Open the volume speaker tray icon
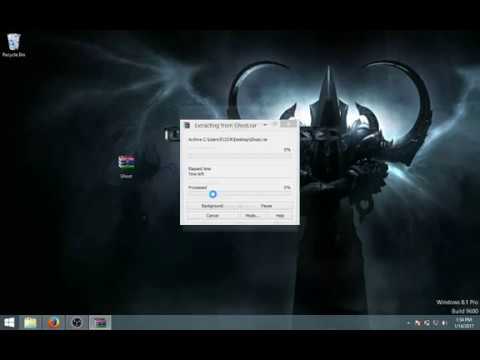Image resolution: width=480 pixels, height=360 pixels. 444,323
